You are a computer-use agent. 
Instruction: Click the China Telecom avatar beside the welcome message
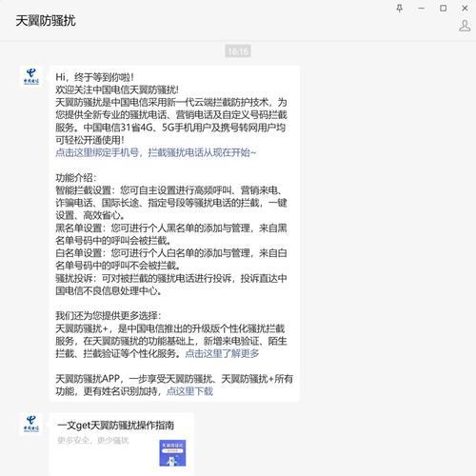(31, 76)
